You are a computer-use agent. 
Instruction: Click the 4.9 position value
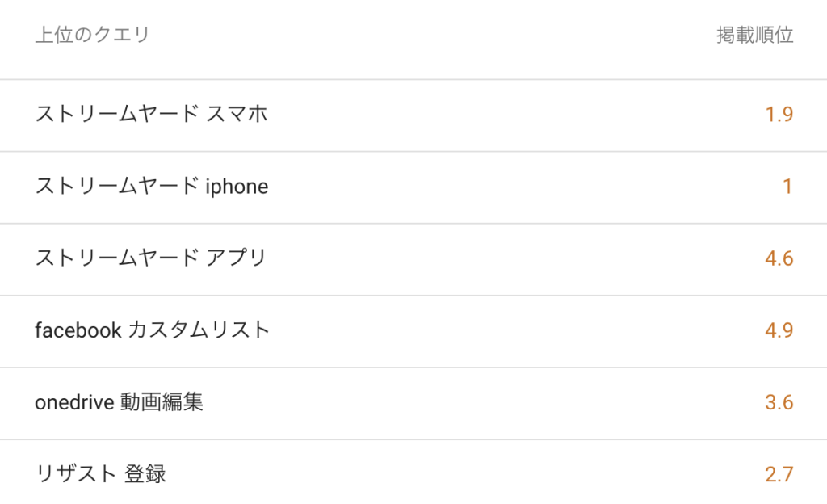(x=779, y=330)
